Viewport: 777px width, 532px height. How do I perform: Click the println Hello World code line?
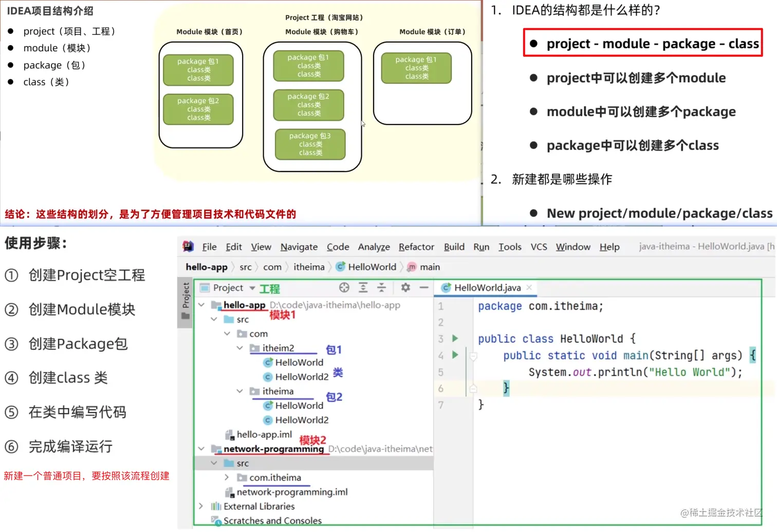(636, 372)
